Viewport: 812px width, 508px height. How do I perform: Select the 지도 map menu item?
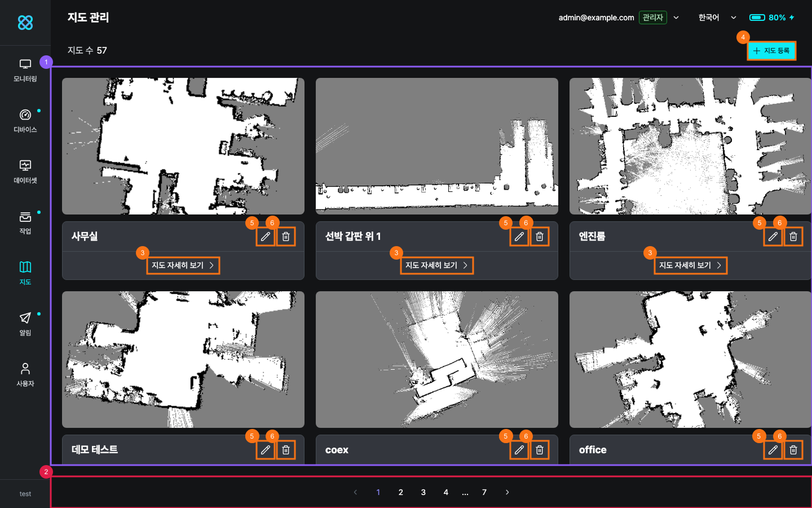pyautogui.click(x=25, y=273)
